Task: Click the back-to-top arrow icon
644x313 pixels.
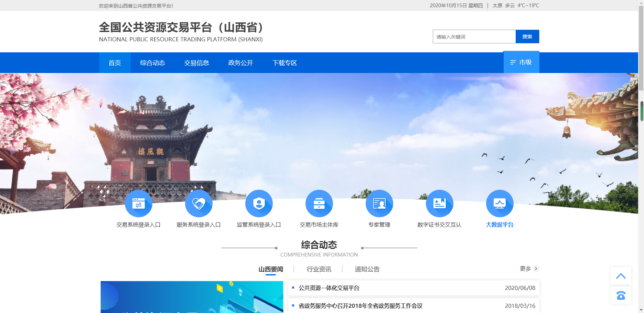Action: (x=621, y=276)
